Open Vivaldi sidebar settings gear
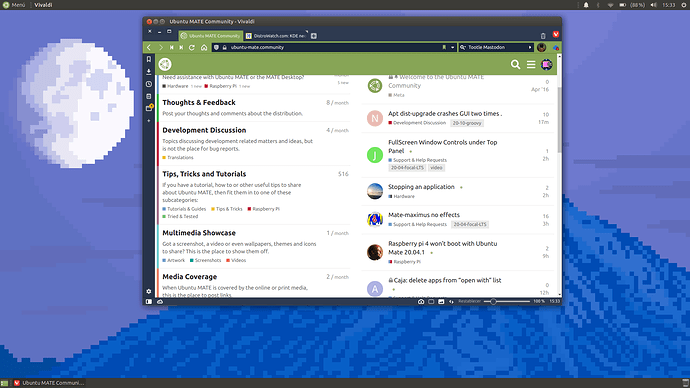Screen dimensions: 690x388 coord(149,291)
